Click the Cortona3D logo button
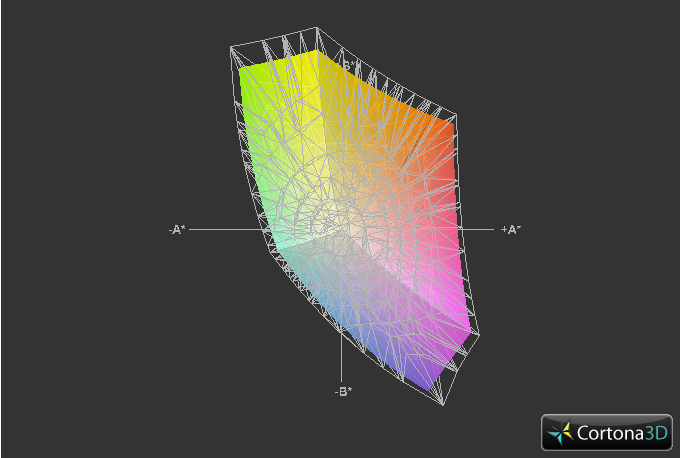This screenshot has height=458, width=680. [607, 432]
